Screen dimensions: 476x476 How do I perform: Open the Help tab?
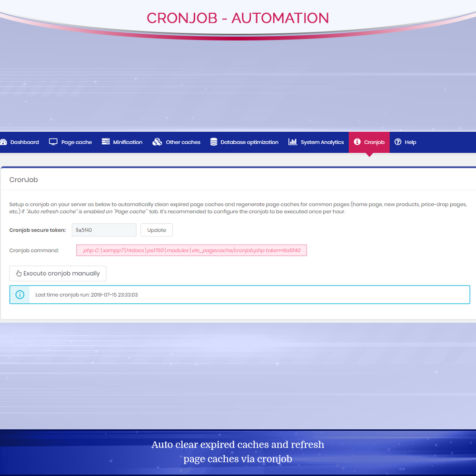coord(405,142)
